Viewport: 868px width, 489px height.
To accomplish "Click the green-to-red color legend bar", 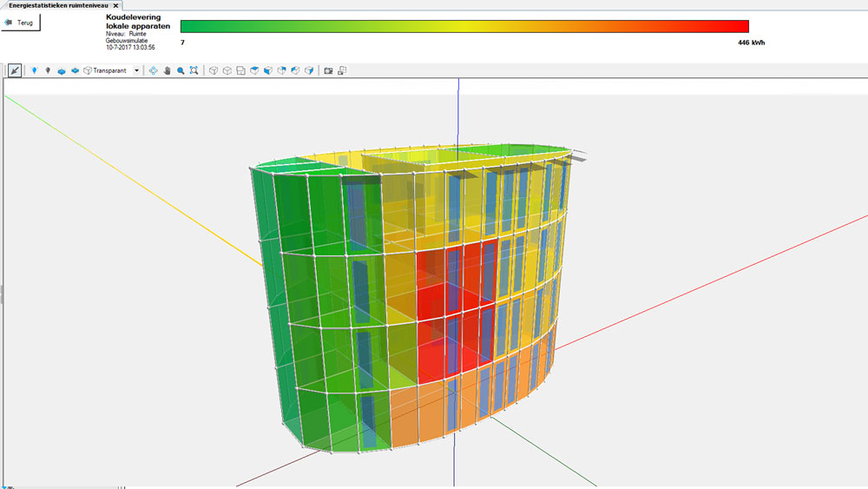I will pos(464,26).
